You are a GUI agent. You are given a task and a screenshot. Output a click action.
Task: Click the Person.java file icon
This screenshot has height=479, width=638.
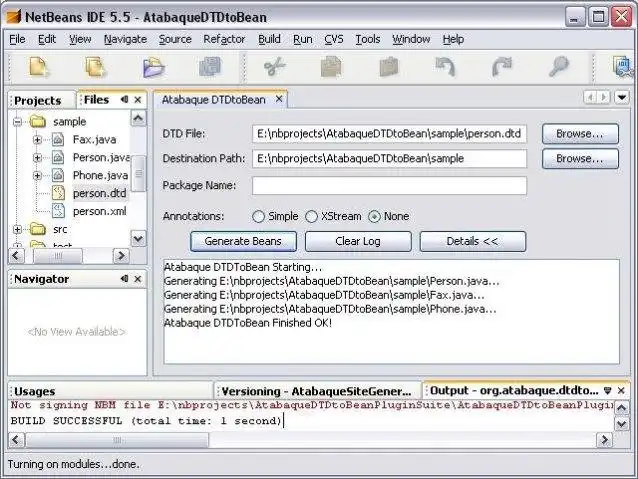click(x=58, y=157)
